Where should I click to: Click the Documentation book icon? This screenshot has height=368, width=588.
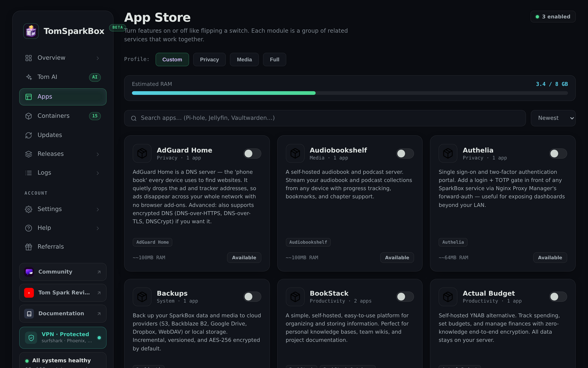tap(29, 314)
